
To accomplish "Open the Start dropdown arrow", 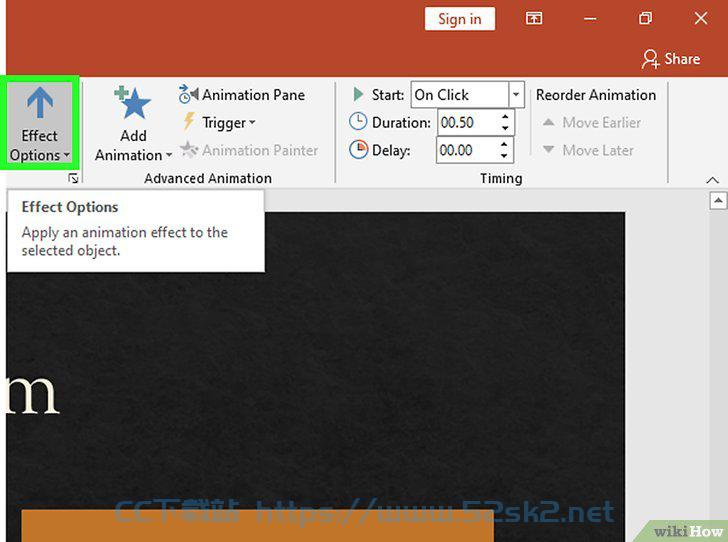I will pyautogui.click(x=516, y=95).
